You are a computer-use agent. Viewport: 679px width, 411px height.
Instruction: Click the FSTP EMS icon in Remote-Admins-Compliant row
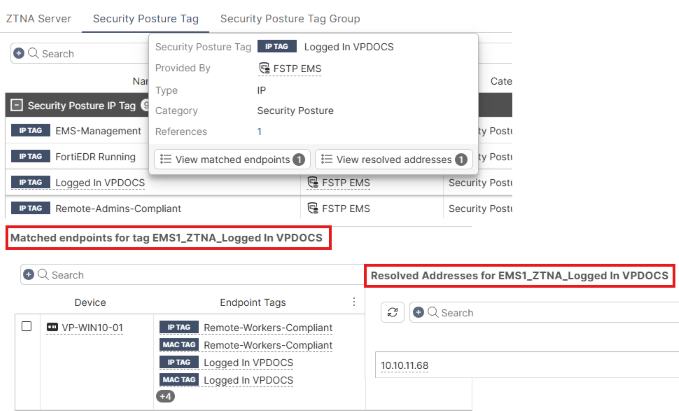coord(313,208)
